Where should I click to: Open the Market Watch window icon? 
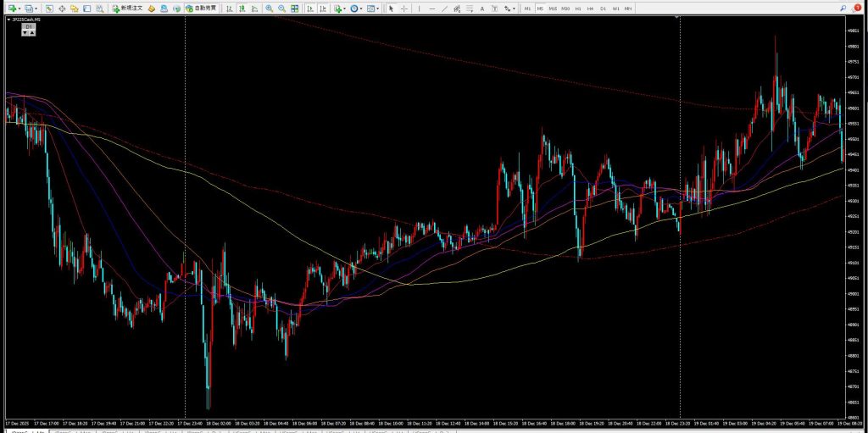point(49,8)
